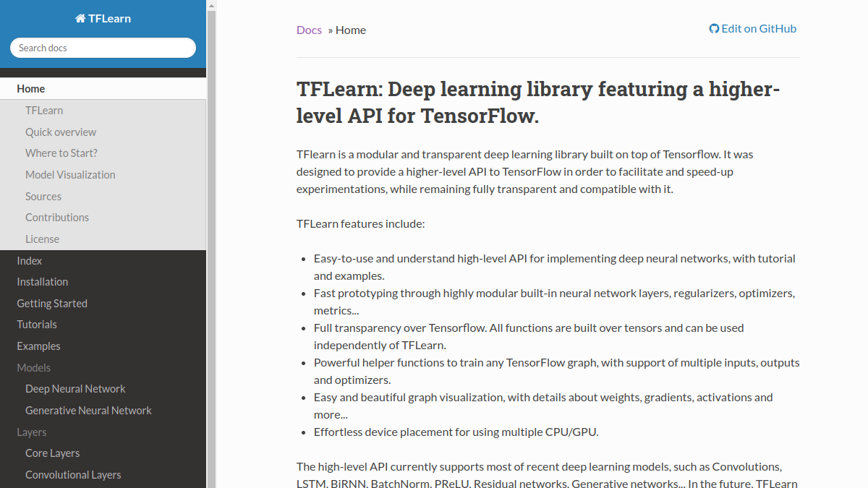Focus the Search docs input field
868x488 pixels.
coord(103,48)
